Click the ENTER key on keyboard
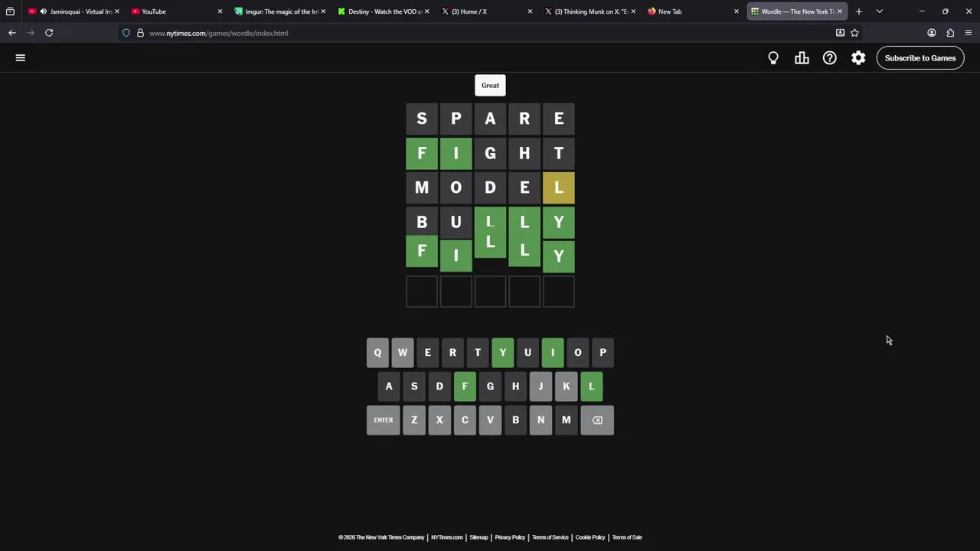The height and width of the screenshot is (551, 980). (384, 420)
